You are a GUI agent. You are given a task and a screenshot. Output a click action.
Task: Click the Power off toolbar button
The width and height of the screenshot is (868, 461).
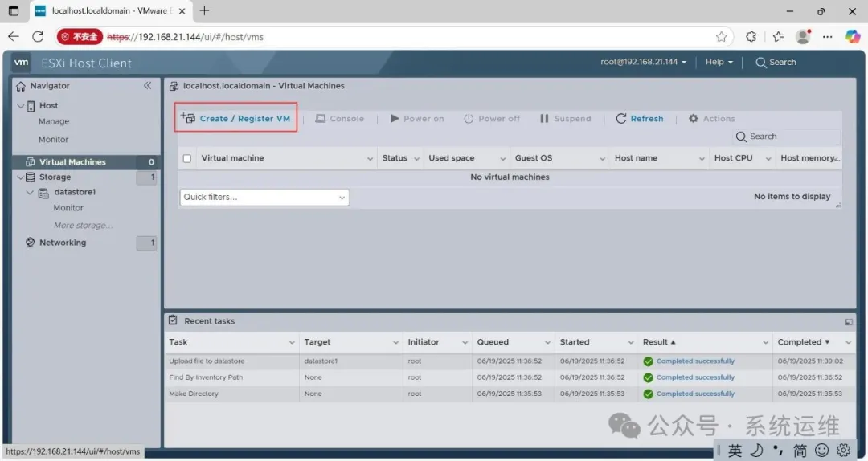tap(492, 118)
